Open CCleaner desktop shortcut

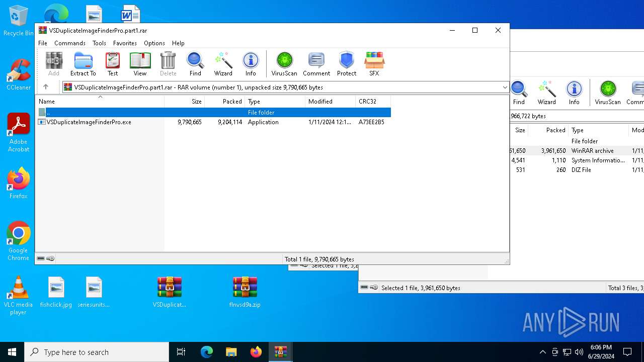click(x=18, y=75)
